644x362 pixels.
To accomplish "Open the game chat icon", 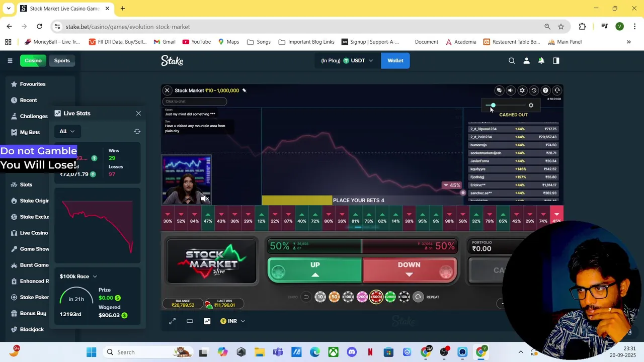I will [x=499, y=90].
